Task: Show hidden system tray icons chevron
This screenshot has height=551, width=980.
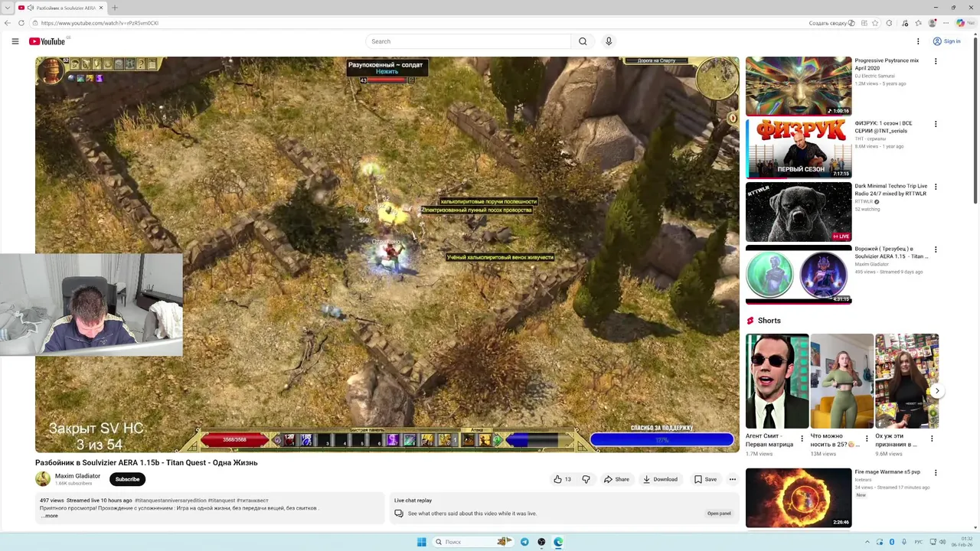Action: (868, 542)
